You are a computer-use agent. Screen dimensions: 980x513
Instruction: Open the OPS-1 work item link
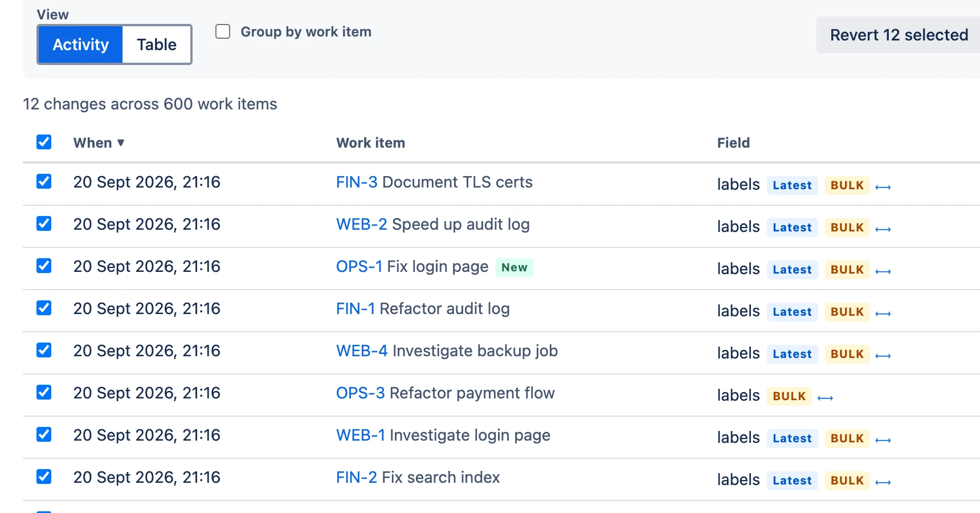(359, 266)
